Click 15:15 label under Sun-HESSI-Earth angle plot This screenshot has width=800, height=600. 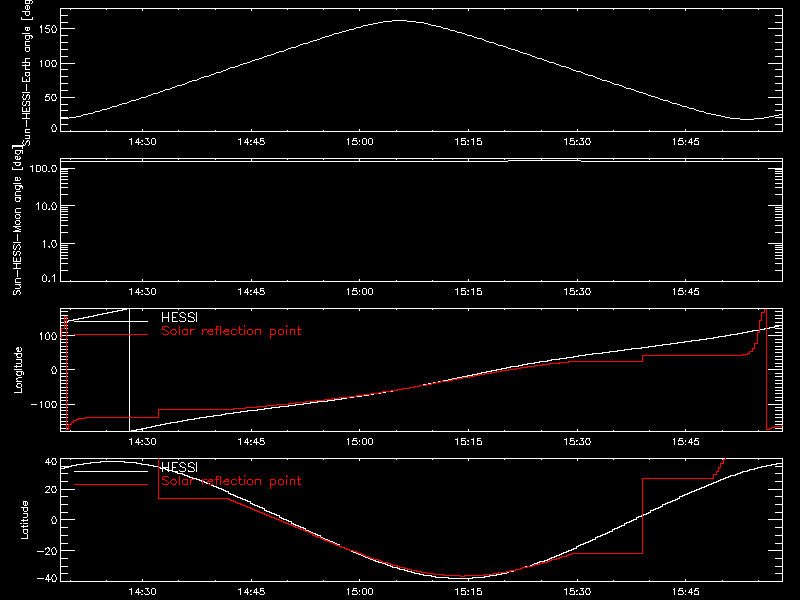click(468, 142)
